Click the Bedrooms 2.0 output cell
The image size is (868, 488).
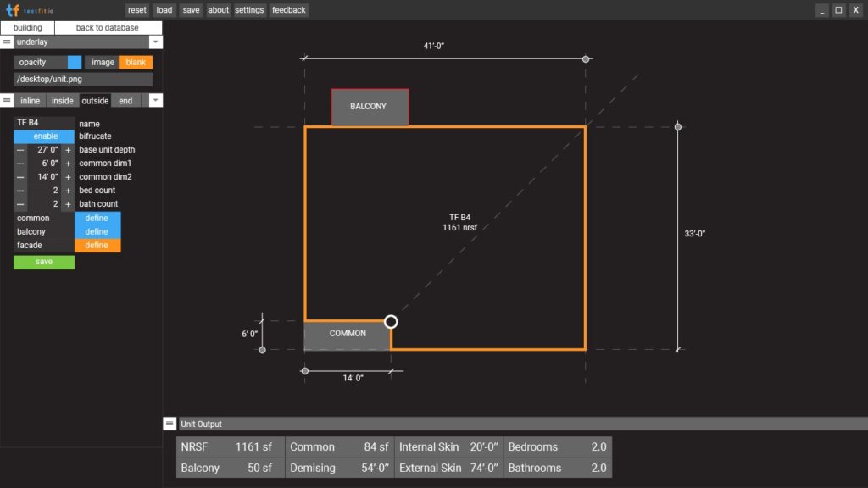point(558,447)
